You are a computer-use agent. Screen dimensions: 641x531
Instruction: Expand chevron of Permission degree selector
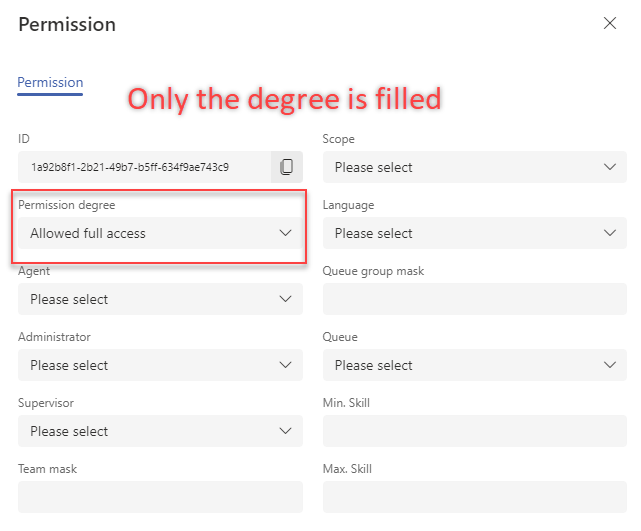tap(285, 233)
